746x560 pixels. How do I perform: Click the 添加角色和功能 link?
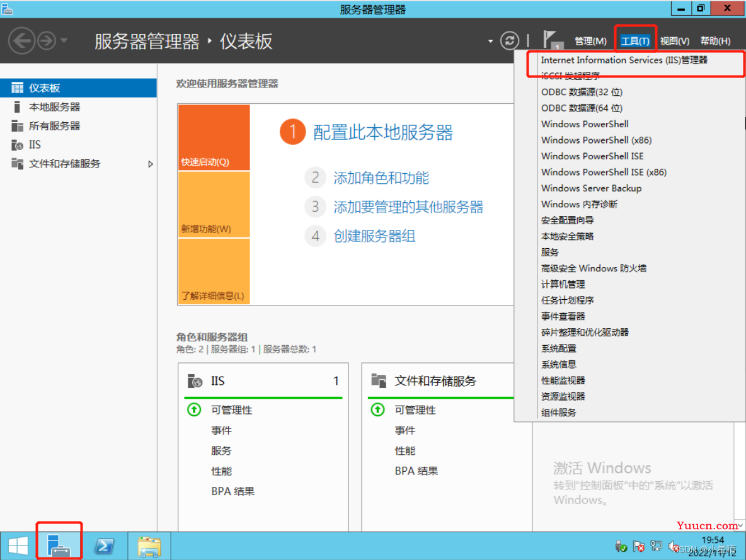(x=381, y=178)
